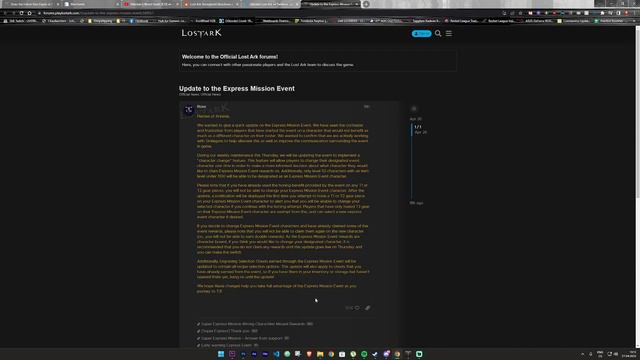Open Visual Studio Code from the taskbar

276,354
